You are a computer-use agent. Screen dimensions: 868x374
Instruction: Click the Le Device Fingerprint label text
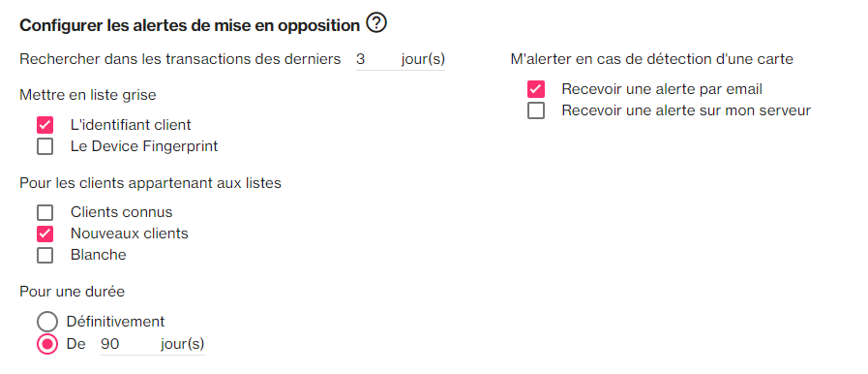[144, 147]
